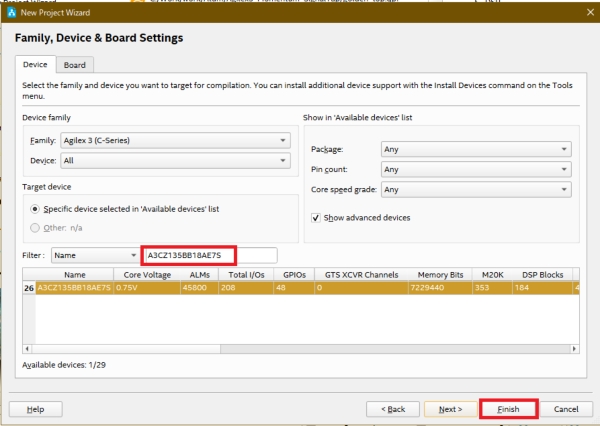This screenshot has height=426, width=600.
Task: Select the 'Specific device selected' radio button
Action: (36, 209)
